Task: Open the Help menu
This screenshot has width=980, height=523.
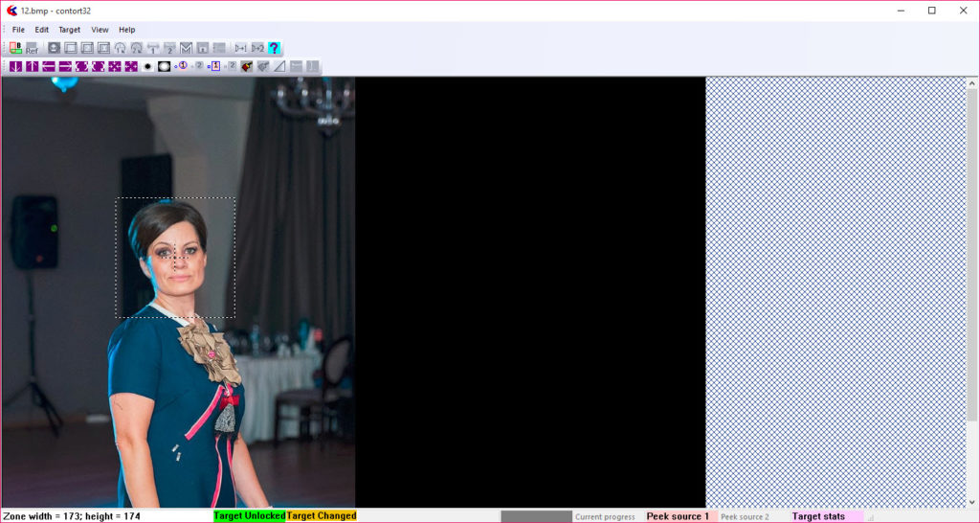Action: coord(127,30)
